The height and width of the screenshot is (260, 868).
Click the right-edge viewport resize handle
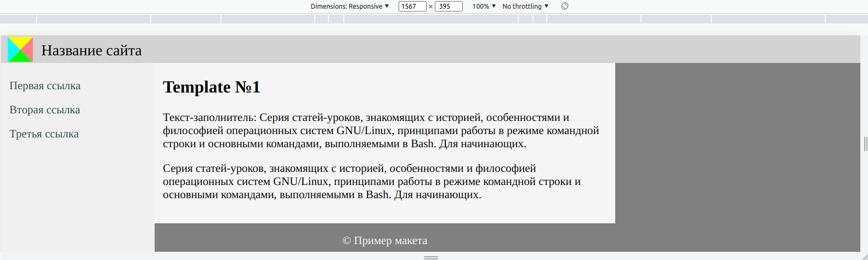click(x=865, y=144)
